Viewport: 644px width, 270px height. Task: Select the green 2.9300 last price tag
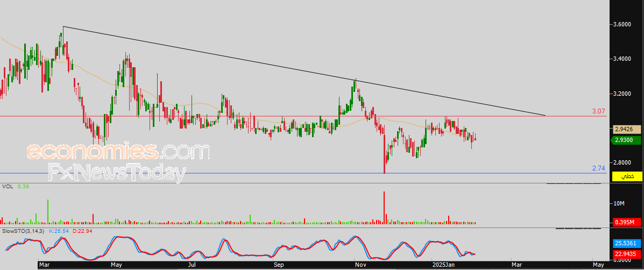(627, 140)
